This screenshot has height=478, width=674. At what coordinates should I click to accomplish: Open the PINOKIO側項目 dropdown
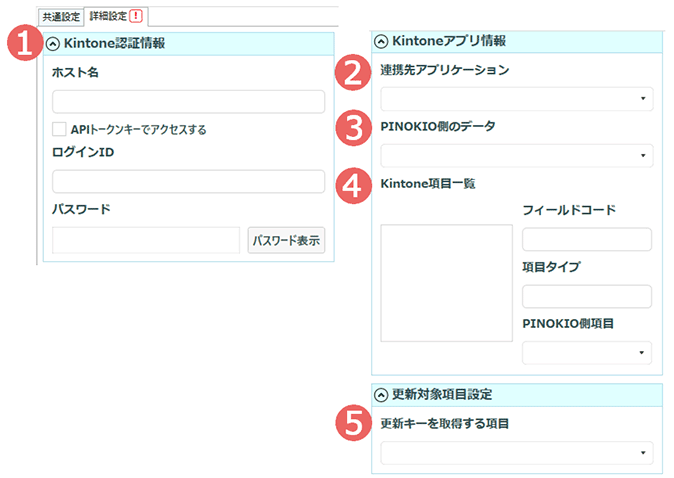point(587,353)
